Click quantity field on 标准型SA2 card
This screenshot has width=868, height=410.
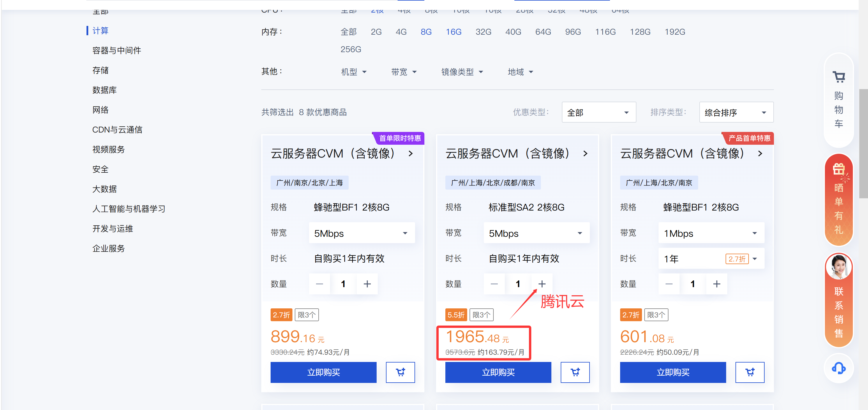[x=518, y=284]
